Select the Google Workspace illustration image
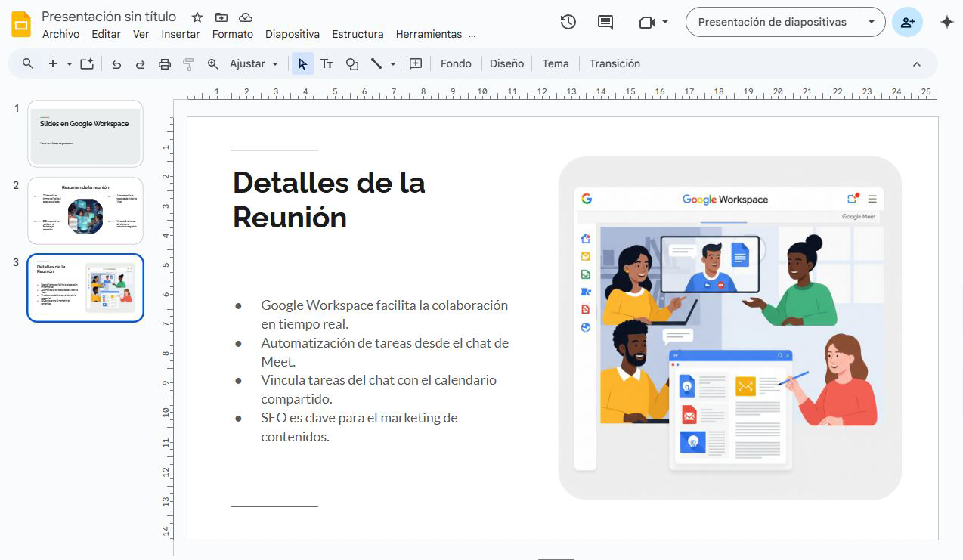Screen dimensions: 963x560 pos(730,328)
